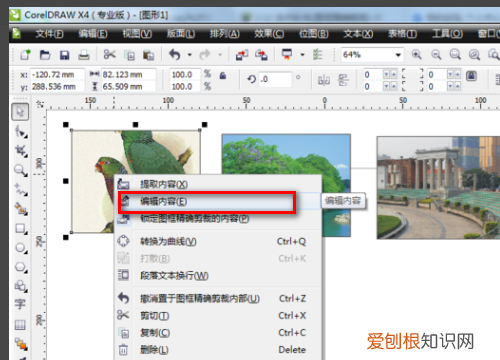Click the x position input field
This screenshot has height=360, width=500.
pos(57,74)
